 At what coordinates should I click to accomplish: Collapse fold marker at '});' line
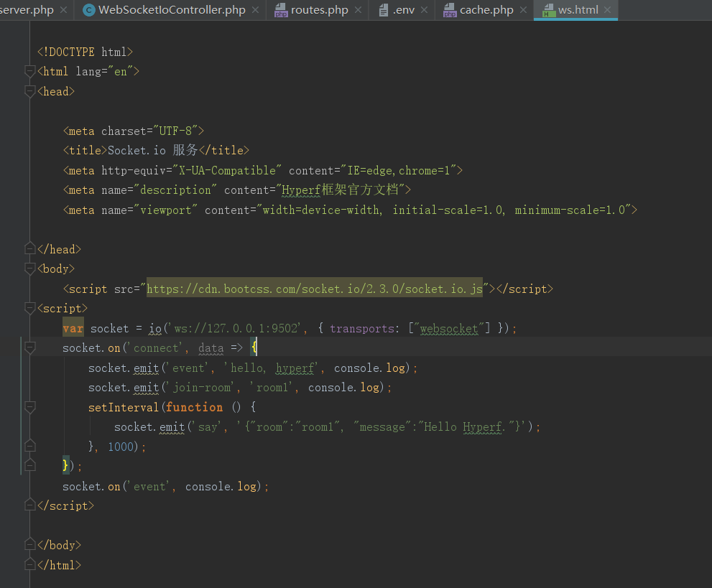pyautogui.click(x=30, y=465)
